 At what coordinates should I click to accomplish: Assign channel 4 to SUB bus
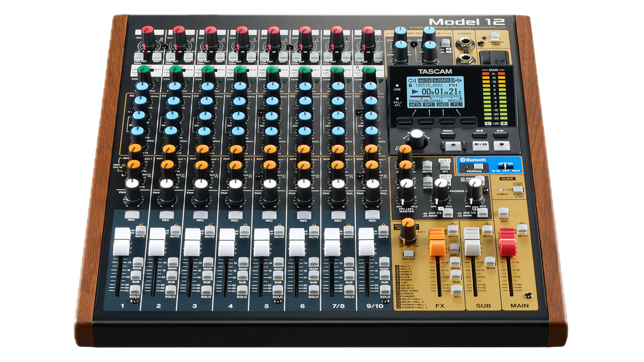tap(242, 276)
